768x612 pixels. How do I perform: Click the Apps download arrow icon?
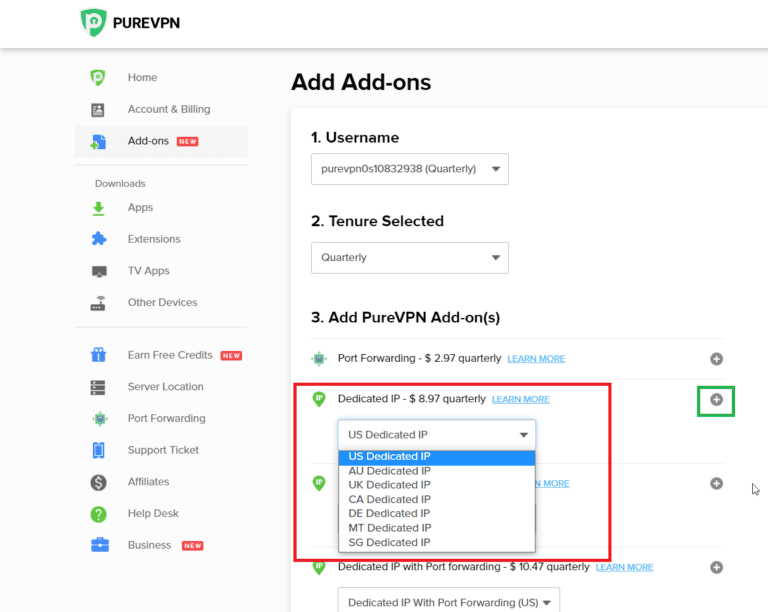click(98, 208)
